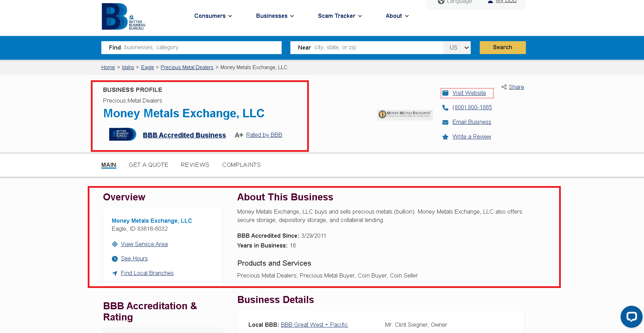Click the Share icon
The image size is (644, 333).
coord(504,87)
